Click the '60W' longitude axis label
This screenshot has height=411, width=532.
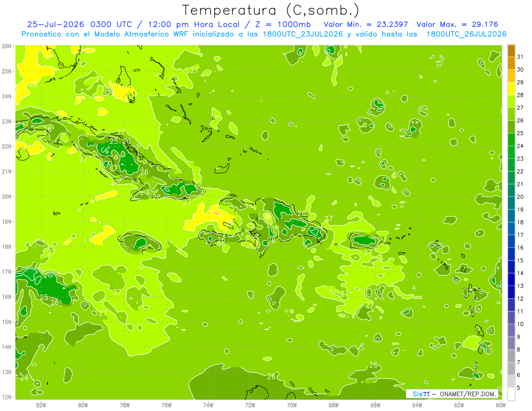click(x=501, y=405)
